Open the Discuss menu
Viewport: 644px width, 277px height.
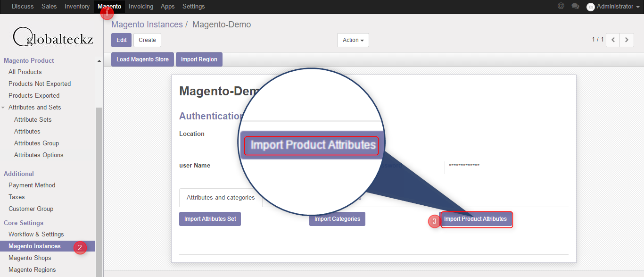point(23,7)
